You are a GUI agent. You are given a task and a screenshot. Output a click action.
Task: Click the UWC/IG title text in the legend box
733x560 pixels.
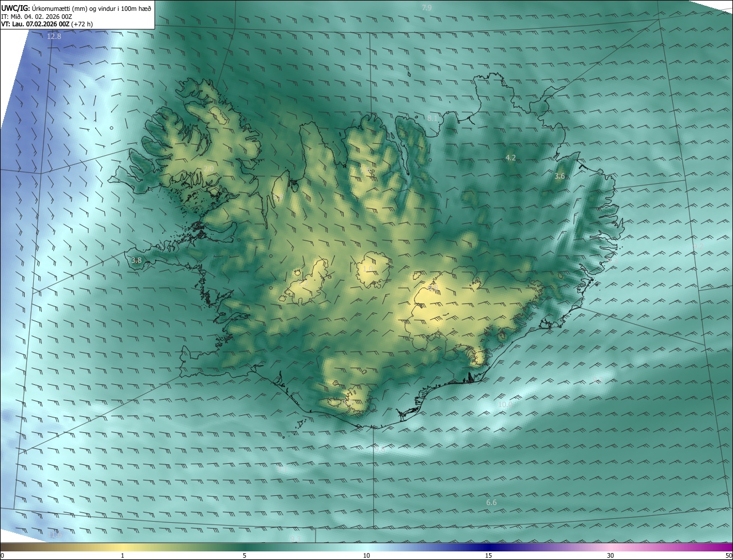(11, 8)
